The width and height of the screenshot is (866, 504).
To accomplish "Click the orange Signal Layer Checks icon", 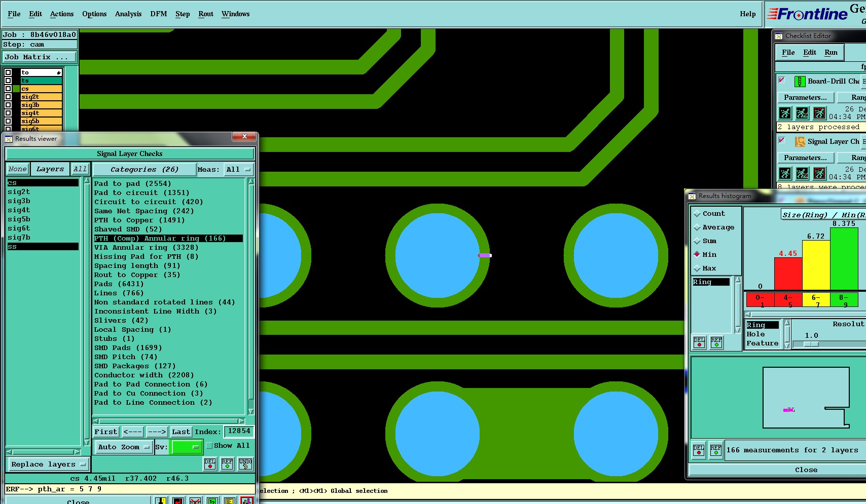I will click(x=800, y=142).
